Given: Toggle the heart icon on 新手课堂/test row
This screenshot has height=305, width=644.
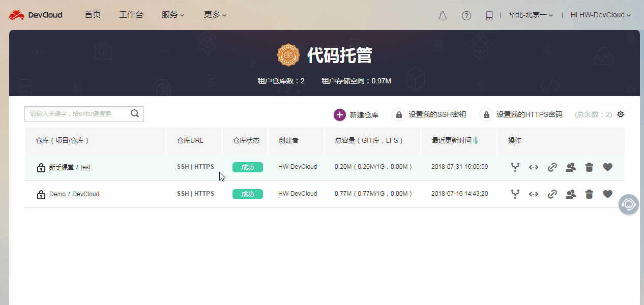Looking at the screenshot, I should click(x=607, y=167).
